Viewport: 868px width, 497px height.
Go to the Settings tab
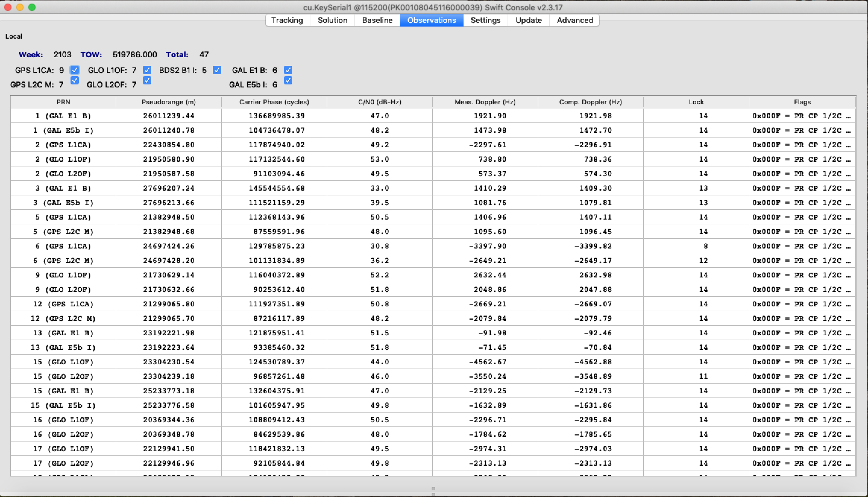tap(485, 20)
